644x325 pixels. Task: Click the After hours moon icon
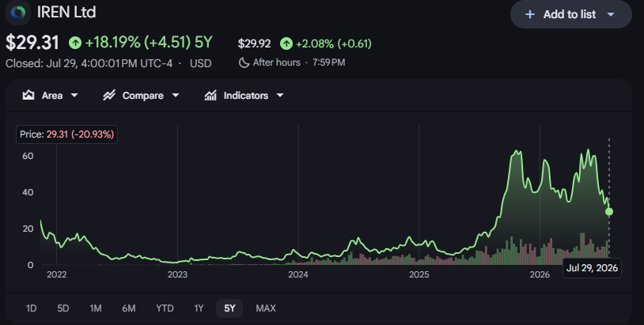[x=244, y=62]
